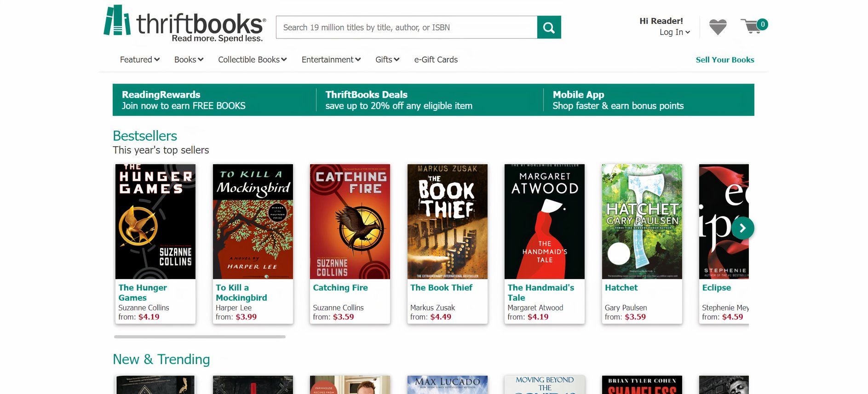The image size is (868, 394).
Task: Click the Max Lucado book cover in Trending
Action: coord(448,385)
